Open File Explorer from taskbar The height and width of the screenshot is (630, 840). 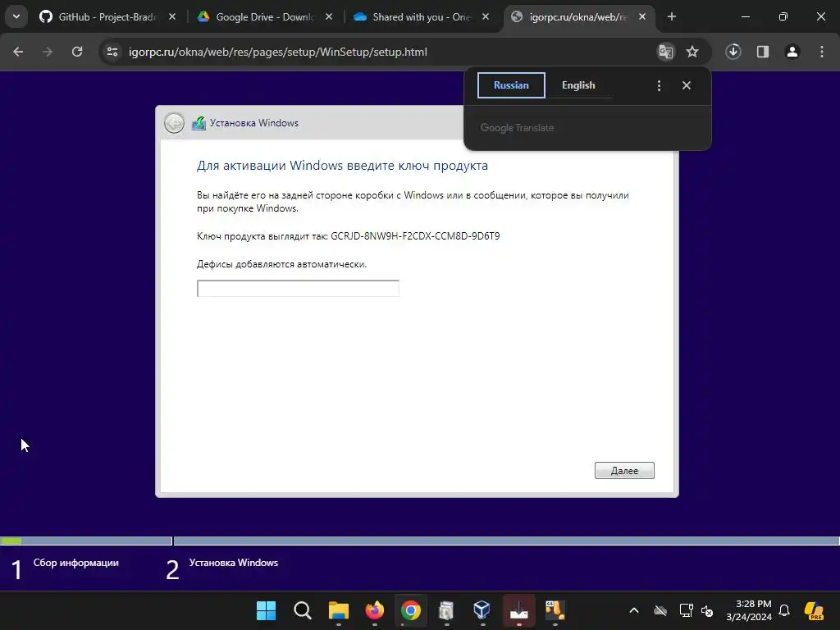pyautogui.click(x=339, y=610)
